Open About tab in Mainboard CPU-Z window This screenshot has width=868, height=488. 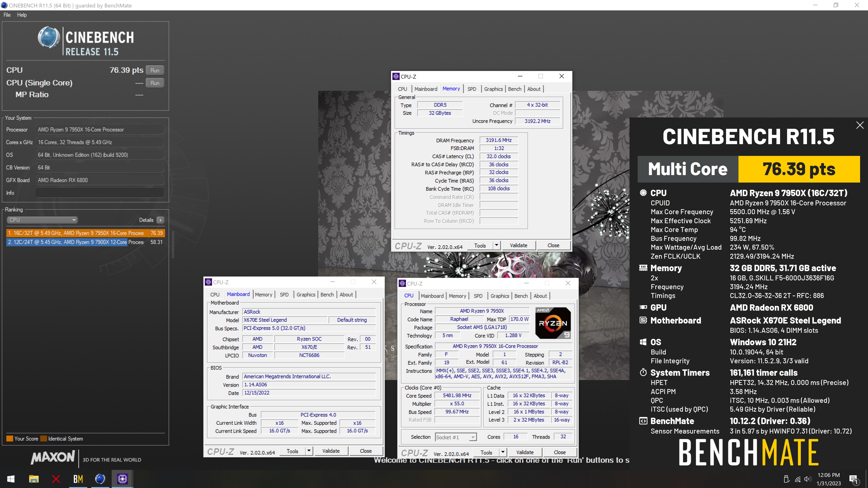click(x=346, y=295)
